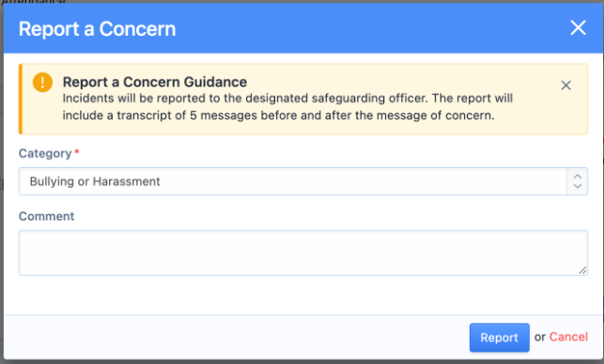Focus the Comment text area
The image size is (604, 364).
pos(303,252)
